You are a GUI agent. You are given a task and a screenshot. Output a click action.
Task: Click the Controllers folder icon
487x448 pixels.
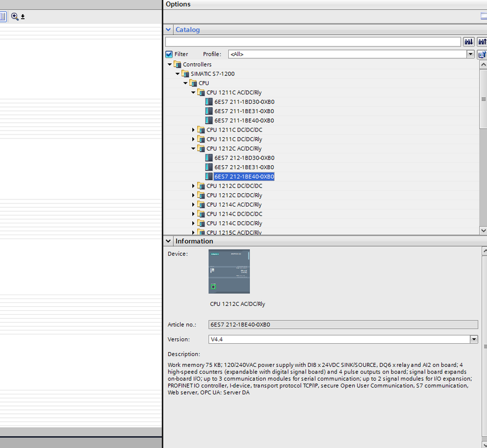(x=177, y=64)
